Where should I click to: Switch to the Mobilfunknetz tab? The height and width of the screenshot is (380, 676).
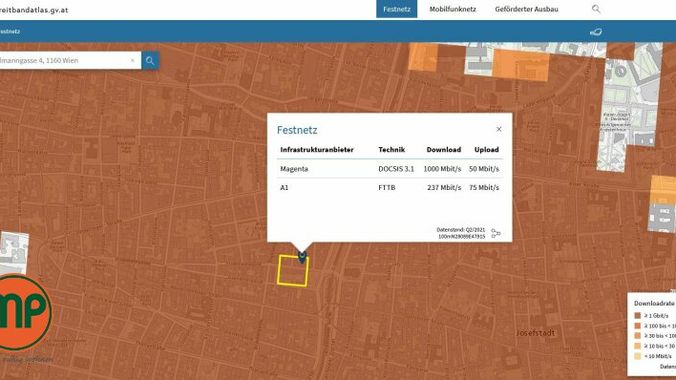pyautogui.click(x=453, y=9)
